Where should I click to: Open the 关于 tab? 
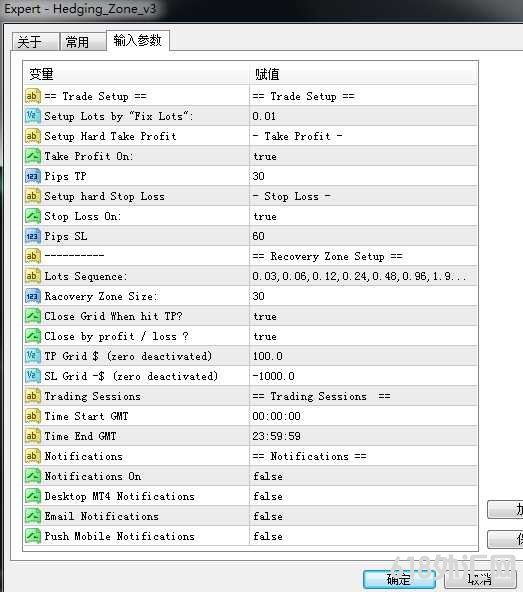[35, 42]
